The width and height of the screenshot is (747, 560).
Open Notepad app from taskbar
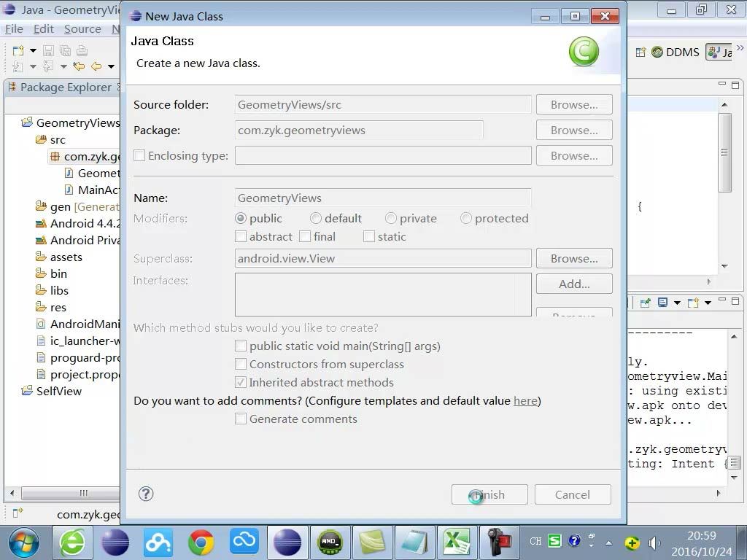pyautogui.click(x=414, y=542)
